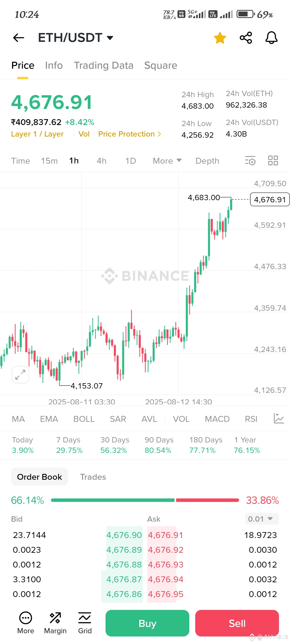Switch to the Trading Data tab
The height and width of the screenshot is (644, 290).
pos(104,65)
